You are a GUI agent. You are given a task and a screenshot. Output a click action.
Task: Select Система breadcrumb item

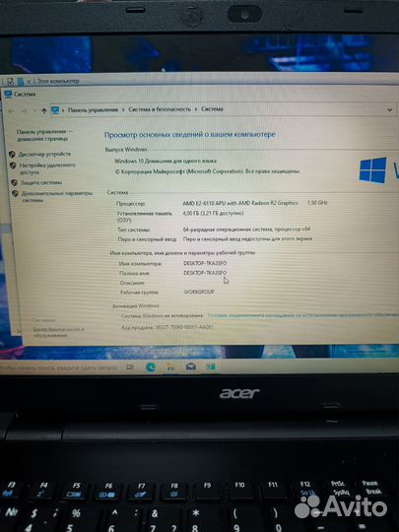pos(212,109)
